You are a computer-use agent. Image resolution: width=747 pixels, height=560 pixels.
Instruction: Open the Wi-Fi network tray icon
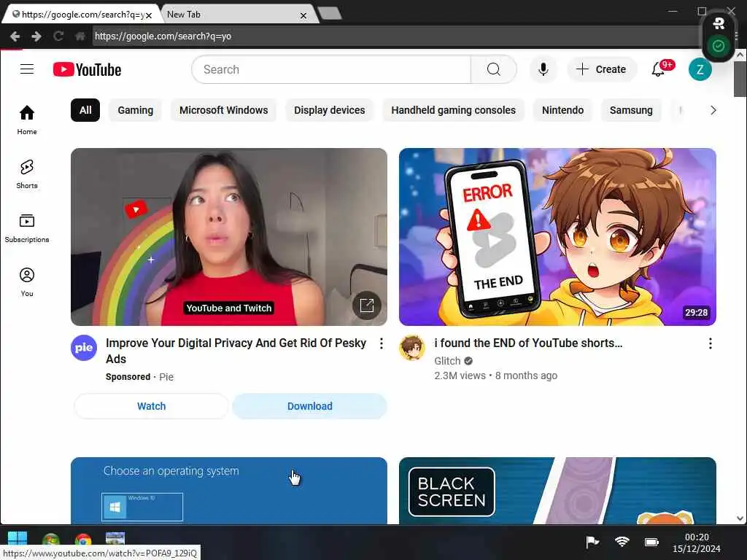(x=622, y=542)
